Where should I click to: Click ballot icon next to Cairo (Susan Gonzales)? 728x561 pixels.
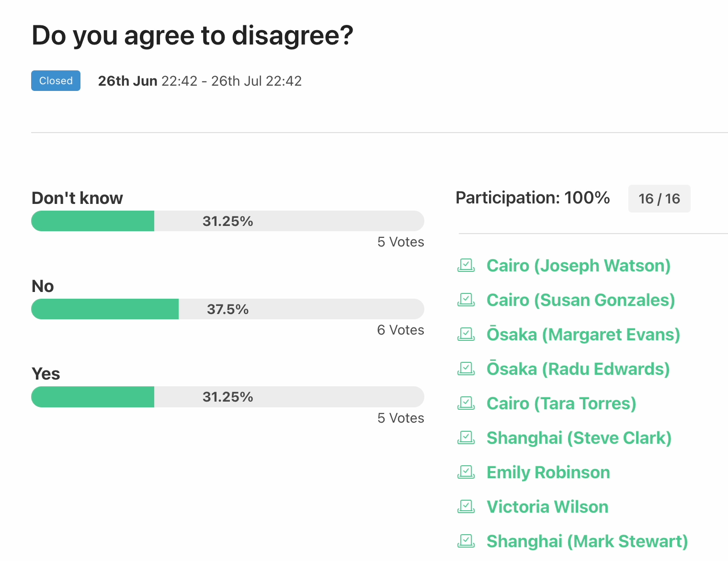point(466,300)
